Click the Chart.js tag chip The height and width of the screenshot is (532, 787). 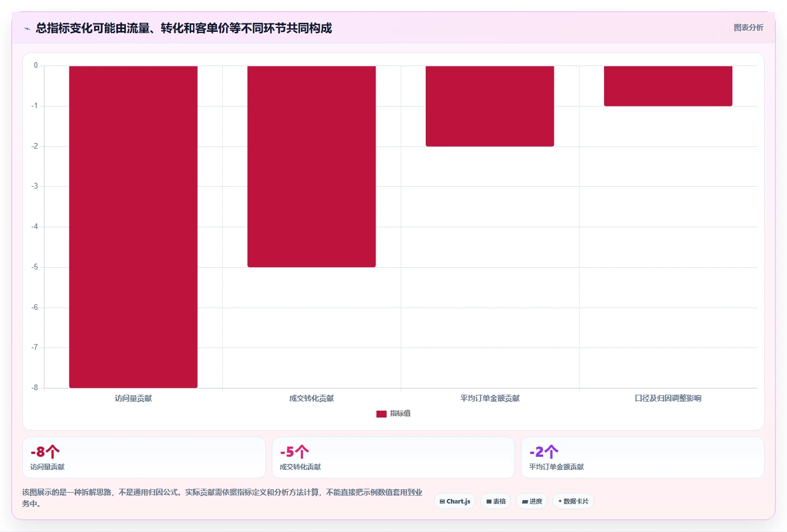pos(455,501)
